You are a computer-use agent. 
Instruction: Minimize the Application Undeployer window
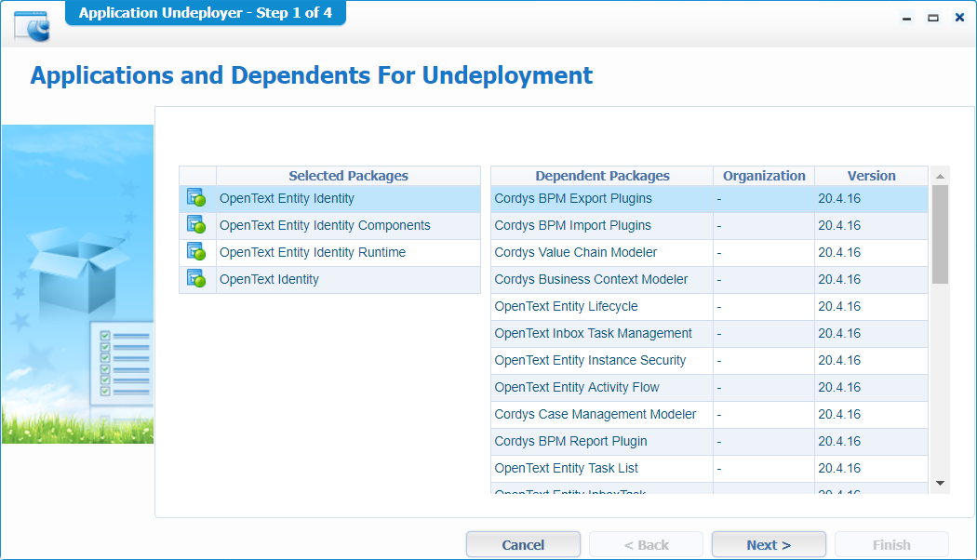point(906,18)
